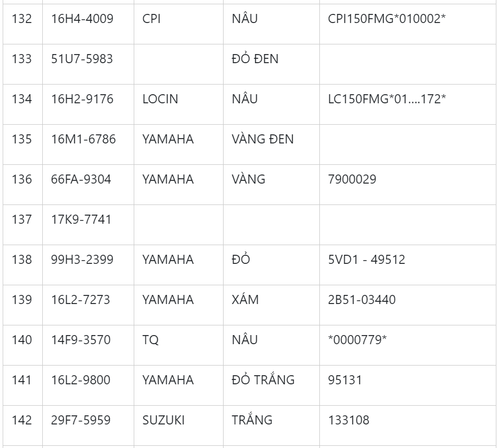Viewport: 498px width, 448px height.
Task: Click plate 99H3-2399
Action: click(x=82, y=260)
